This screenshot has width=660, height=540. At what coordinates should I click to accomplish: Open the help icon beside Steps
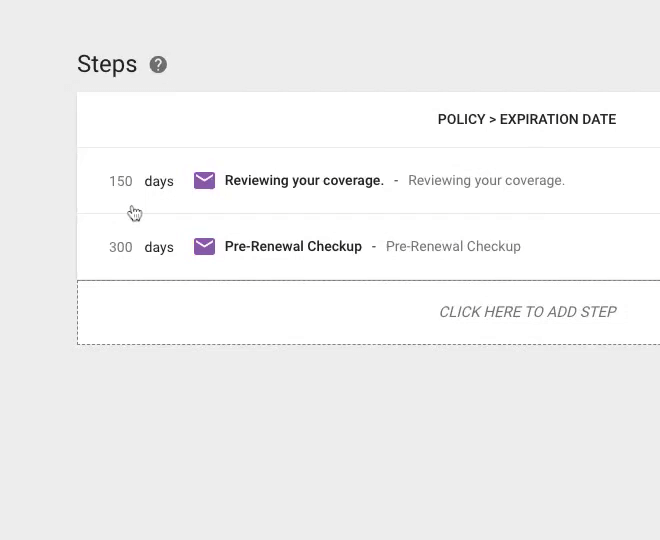pos(158,64)
